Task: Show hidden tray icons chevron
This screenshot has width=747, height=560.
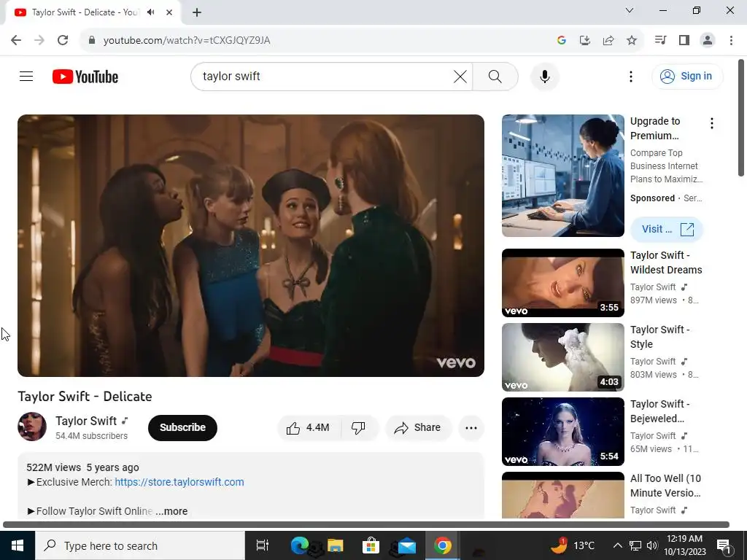Action: pos(617,545)
